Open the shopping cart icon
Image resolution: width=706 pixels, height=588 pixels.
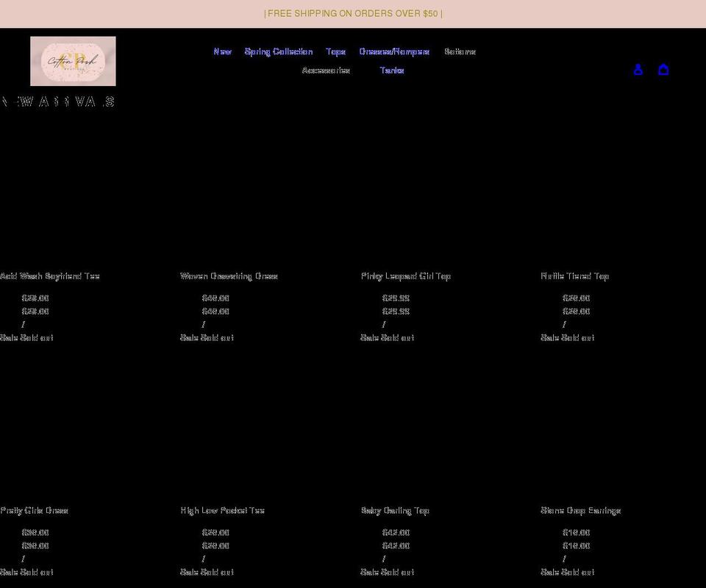click(x=663, y=70)
